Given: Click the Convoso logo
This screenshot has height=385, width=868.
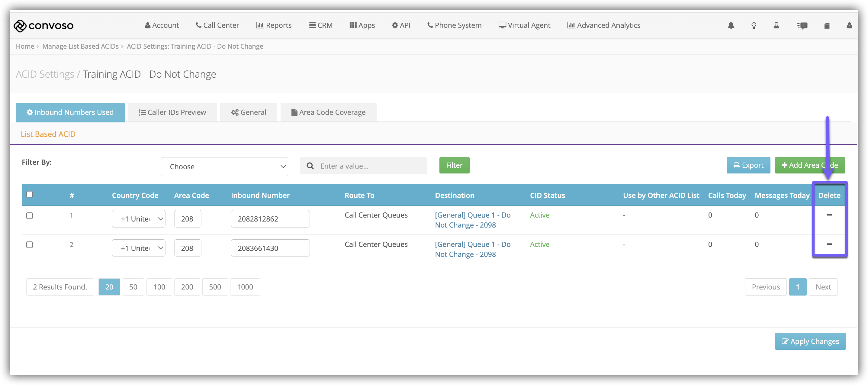Looking at the screenshot, I should [x=43, y=26].
